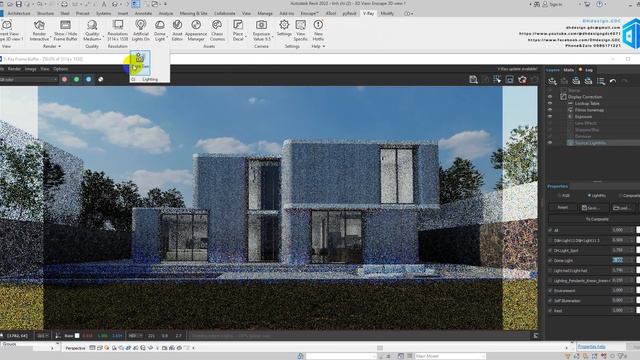Select the RGB radio button
Viewport: 640px width, 360px height.
560,196
